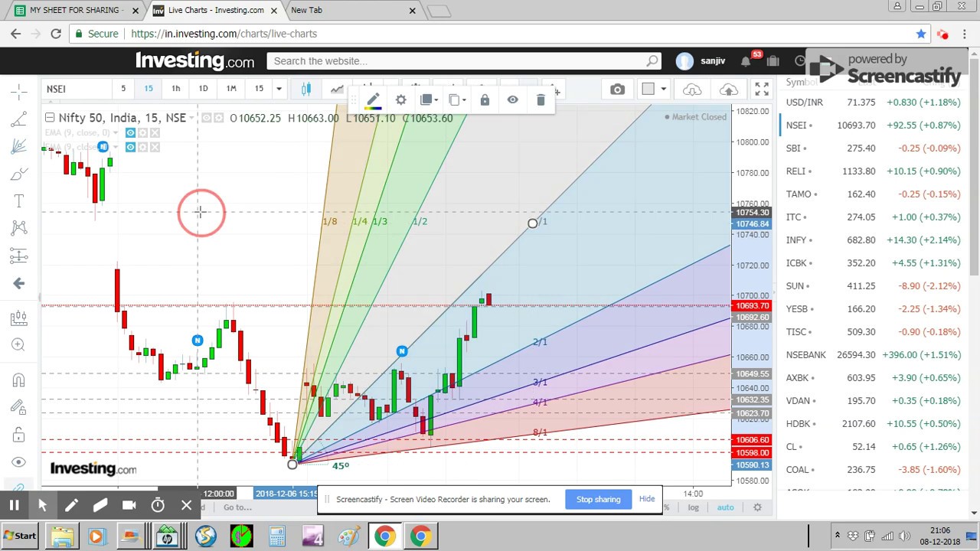Open the prediction and measurement tools
The height and width of the screenshot is (551, 980).
[x=19, y=256]
